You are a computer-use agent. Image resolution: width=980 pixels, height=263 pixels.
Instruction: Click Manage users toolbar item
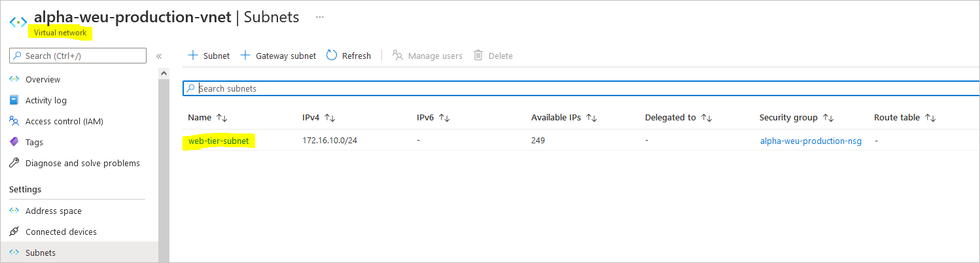point(427,56)
